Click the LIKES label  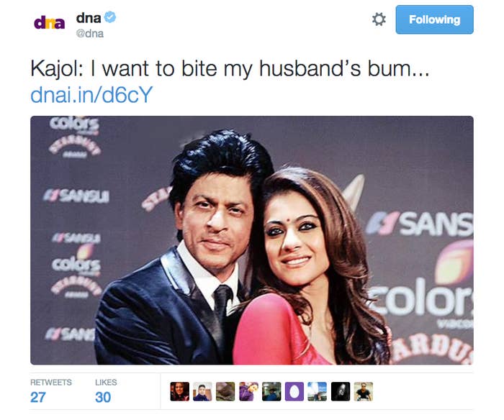106,382
